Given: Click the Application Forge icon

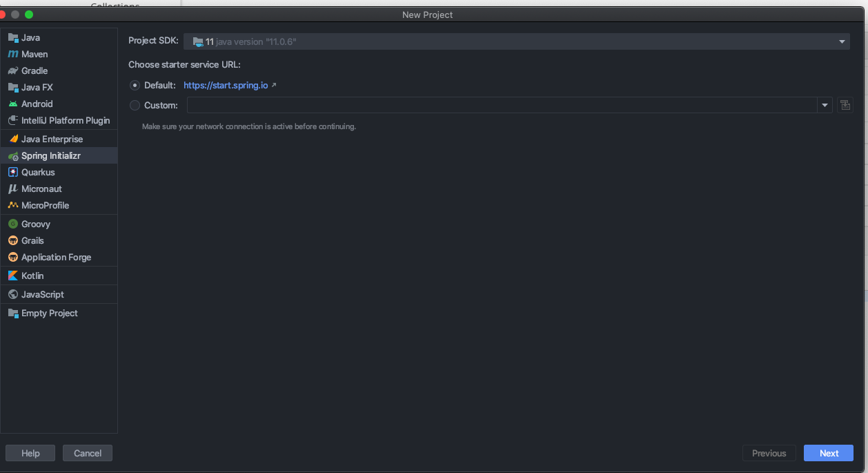Looking at the screenshot, I should pyautogui.click(x=13, y=257).
